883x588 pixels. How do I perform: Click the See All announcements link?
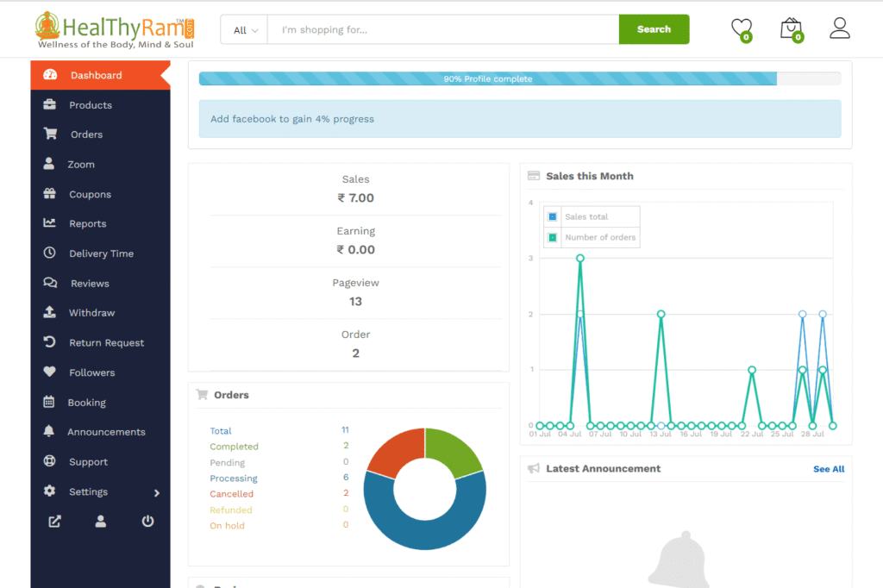(x=829, y=469)
